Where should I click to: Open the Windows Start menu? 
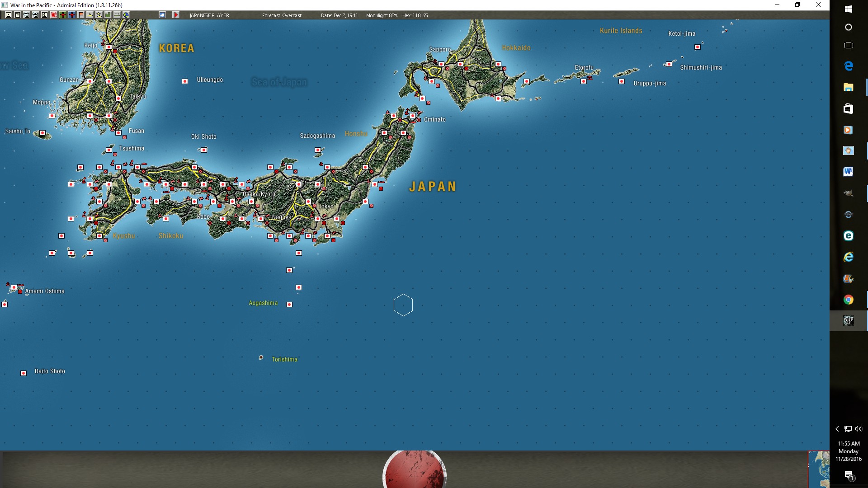849,9
